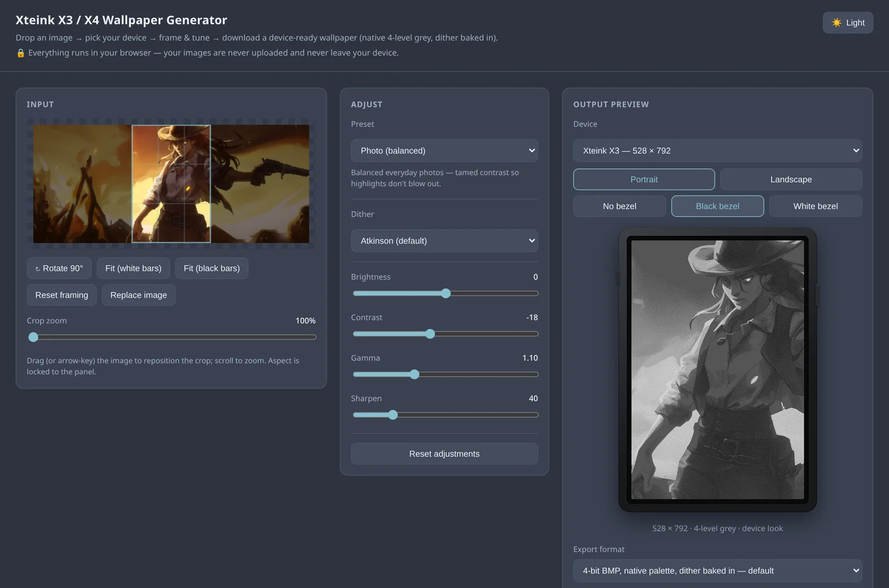889x588 pixels.
Task: Click the greyscale device preview image
Action: tap(717, 369)
